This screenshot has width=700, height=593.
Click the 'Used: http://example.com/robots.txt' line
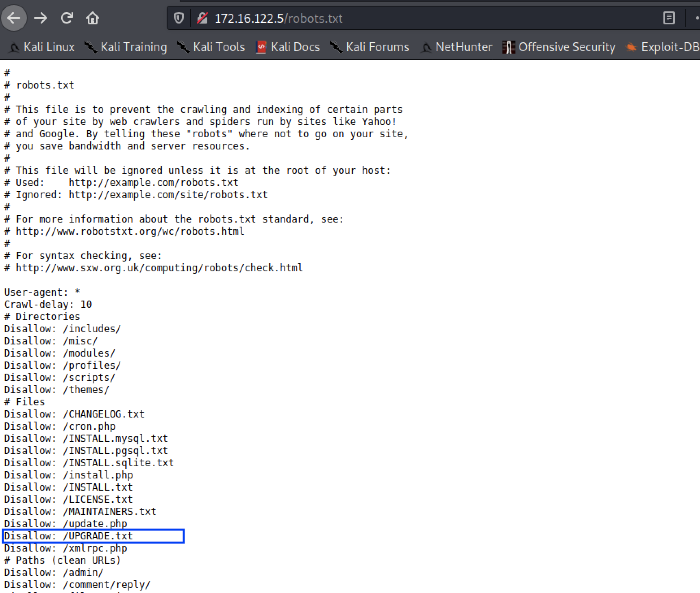coord(121,182)
